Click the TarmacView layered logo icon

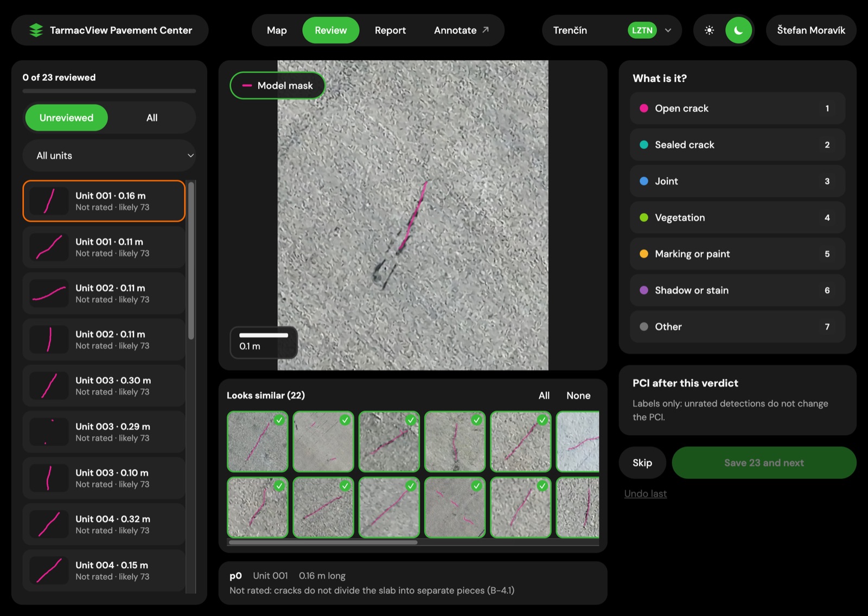(36, 30)
